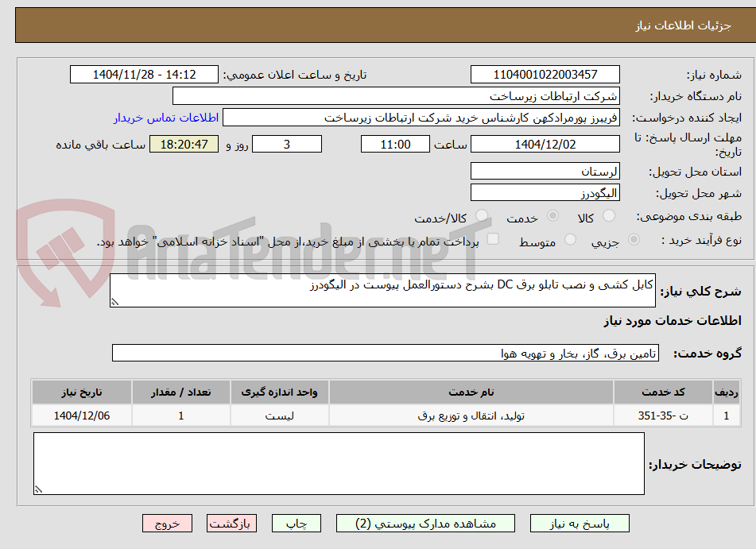This screenshot has width=756, height=549.
Task: Click the deadline hour field 11:00
Action: coord(395,144)
